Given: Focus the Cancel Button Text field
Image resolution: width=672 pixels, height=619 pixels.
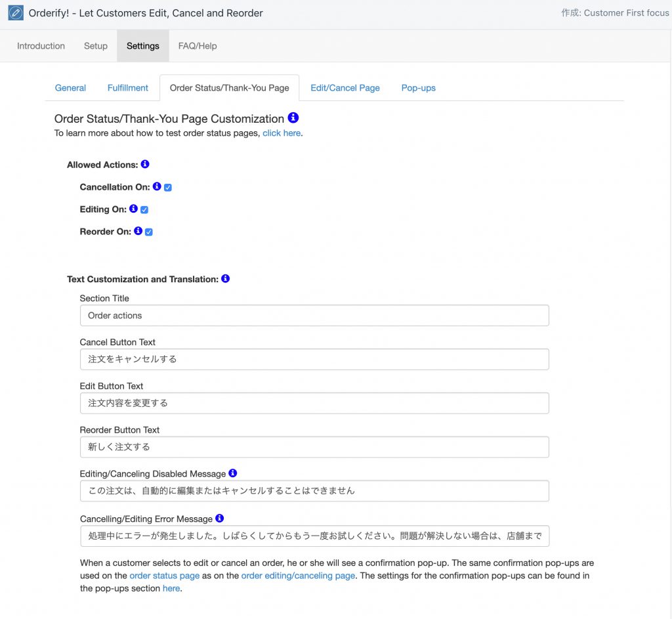Looking at the screenshot, I should coord(314,359).
